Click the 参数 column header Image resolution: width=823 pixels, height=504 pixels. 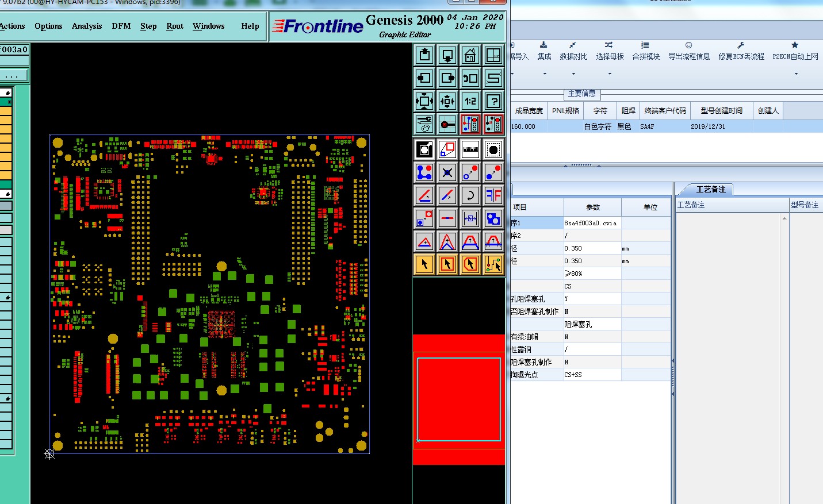point(593,207)
